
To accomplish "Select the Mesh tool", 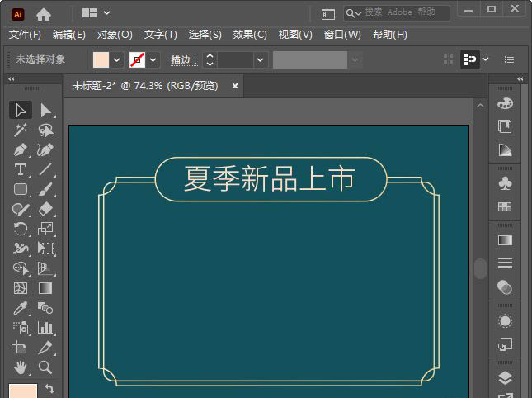I will pyautogui.click(x=21, y=288).
